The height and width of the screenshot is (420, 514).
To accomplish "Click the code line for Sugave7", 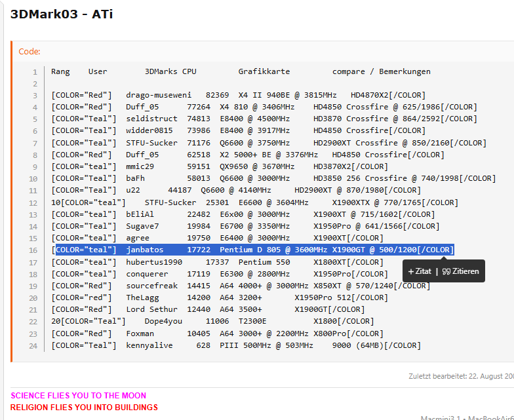I will (x=245, y=226).
